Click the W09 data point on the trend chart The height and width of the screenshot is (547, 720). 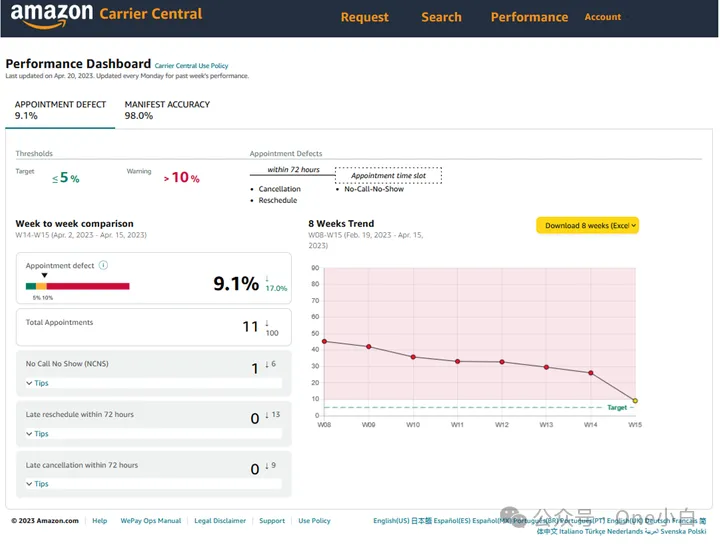click(369, 347)
